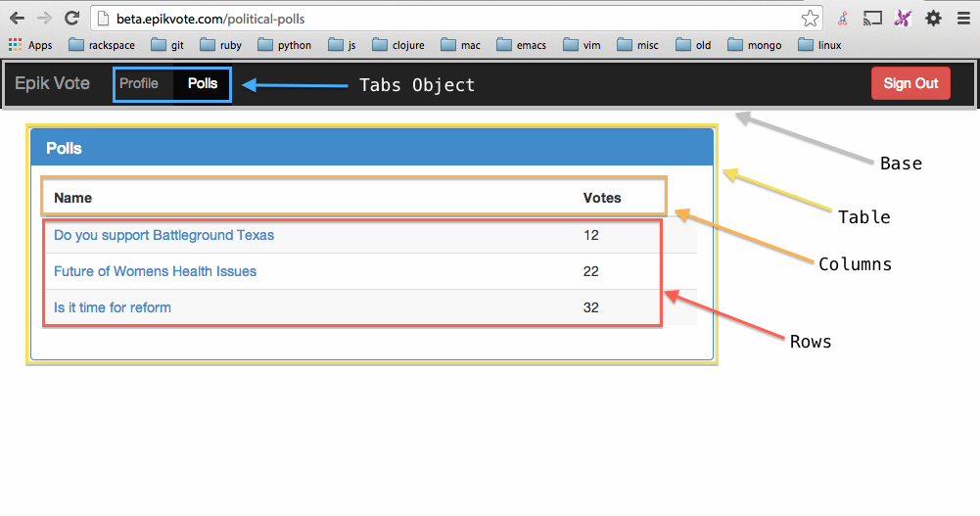980x516 pixels.
Task: Open the linux bookmarks folder
Action: tap(820, 45)
